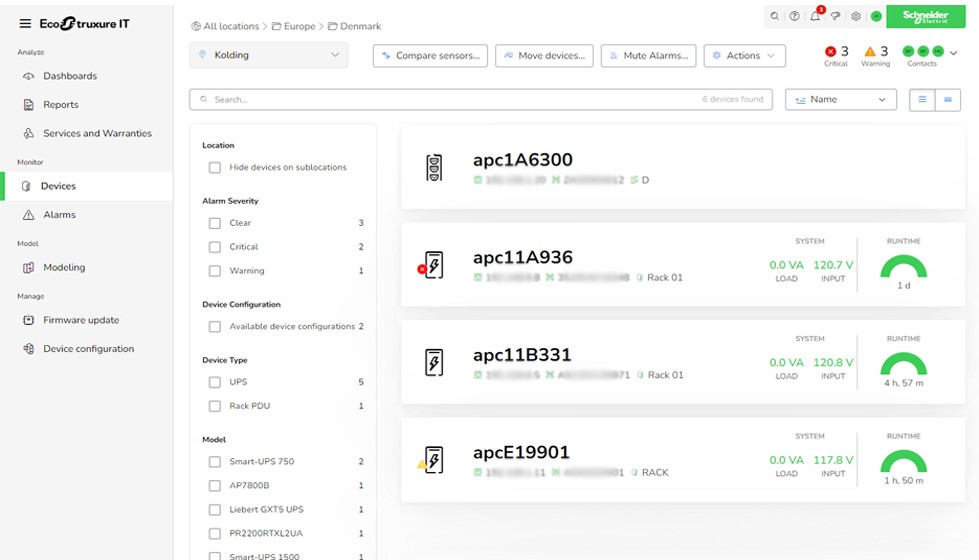The width and height of the screenshot is (979, 560).
Task: Expand the Actions dropdown
Action: click(743, 56)
